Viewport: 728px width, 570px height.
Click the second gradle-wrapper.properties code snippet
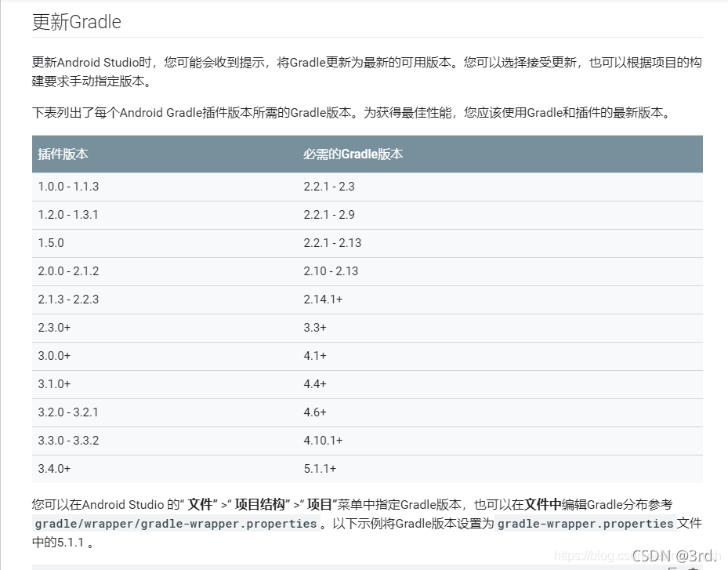tap(585, 524)
